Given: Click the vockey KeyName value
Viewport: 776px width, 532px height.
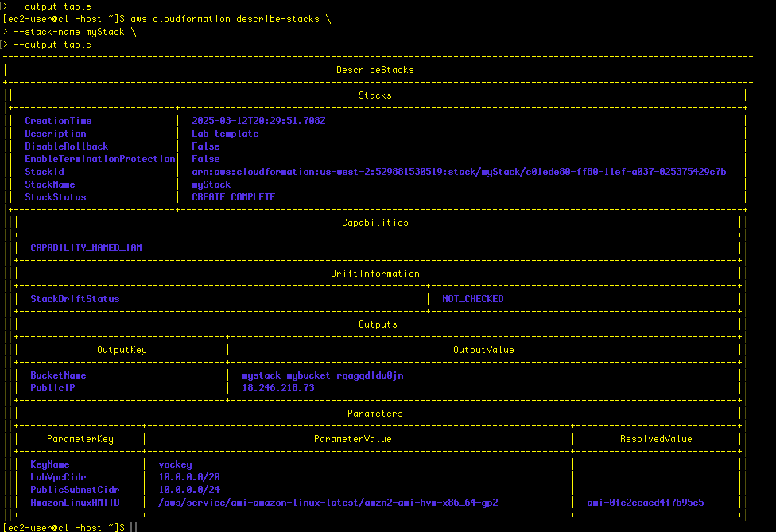Looking at the screenshot, I should (x=175, y=464).
